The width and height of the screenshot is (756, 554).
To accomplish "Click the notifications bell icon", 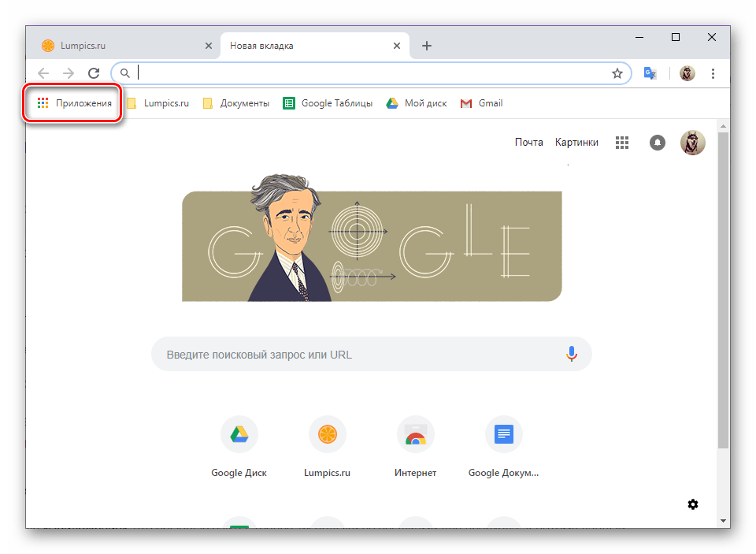I will coord(657,143).
